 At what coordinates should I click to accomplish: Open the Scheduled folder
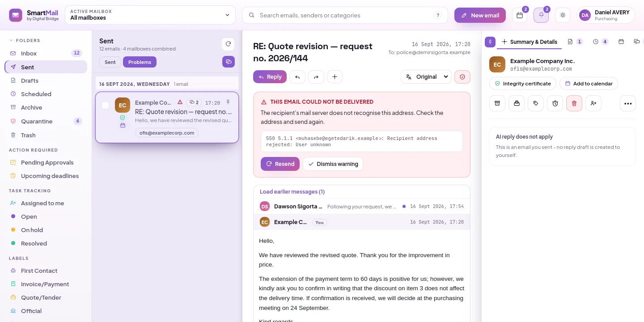click(x=46, y=94)
